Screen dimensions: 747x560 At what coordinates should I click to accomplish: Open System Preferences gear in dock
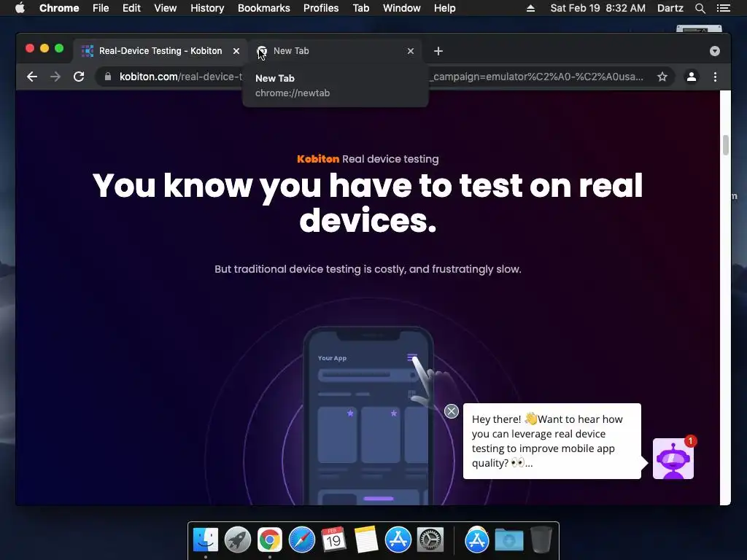click(430, 540)
